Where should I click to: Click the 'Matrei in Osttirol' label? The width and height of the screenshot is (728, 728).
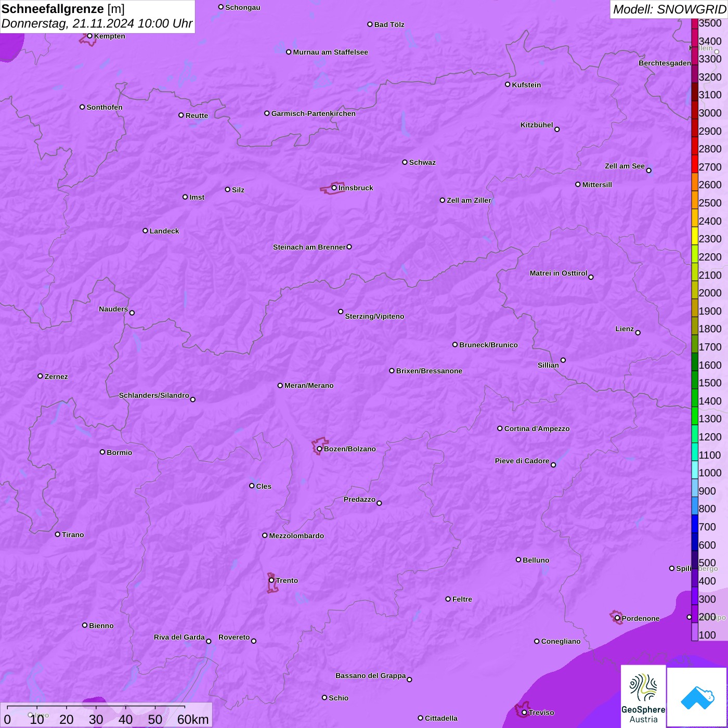tap(558, 273)
